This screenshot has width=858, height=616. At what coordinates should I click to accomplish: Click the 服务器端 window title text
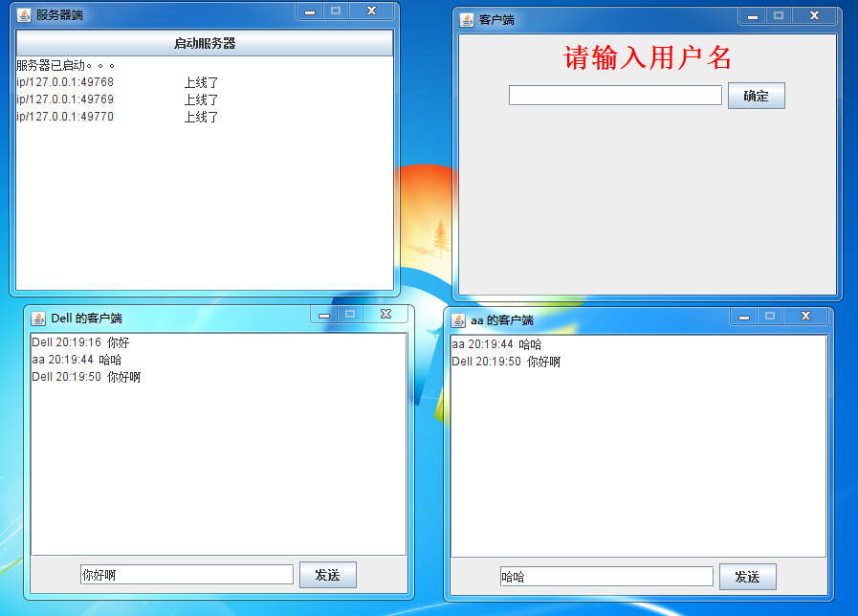(x=59, y=15)
